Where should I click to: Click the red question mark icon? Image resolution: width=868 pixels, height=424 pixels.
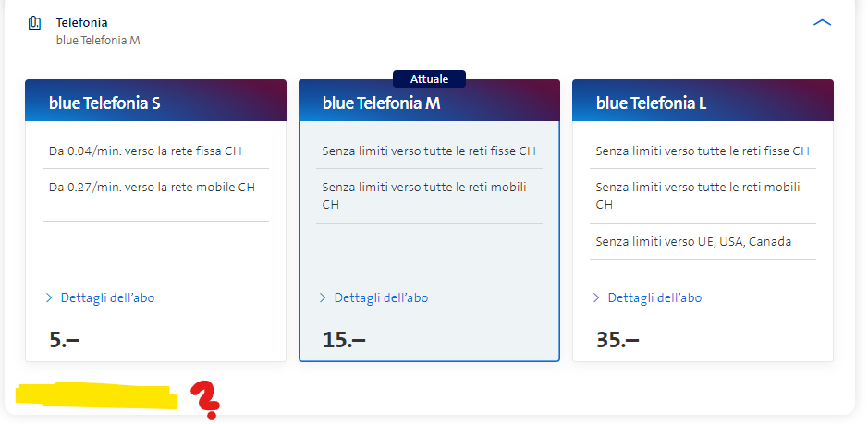(x=205, y=399)
